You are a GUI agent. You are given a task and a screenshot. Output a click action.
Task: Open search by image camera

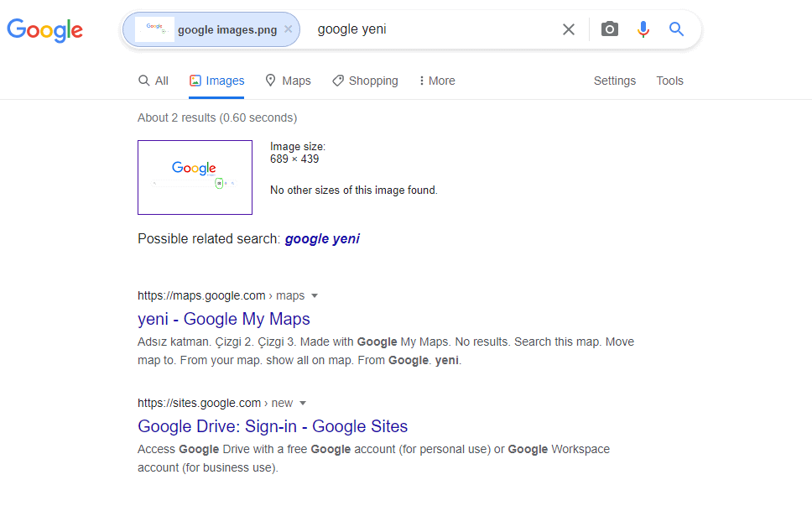coord(610,29)
